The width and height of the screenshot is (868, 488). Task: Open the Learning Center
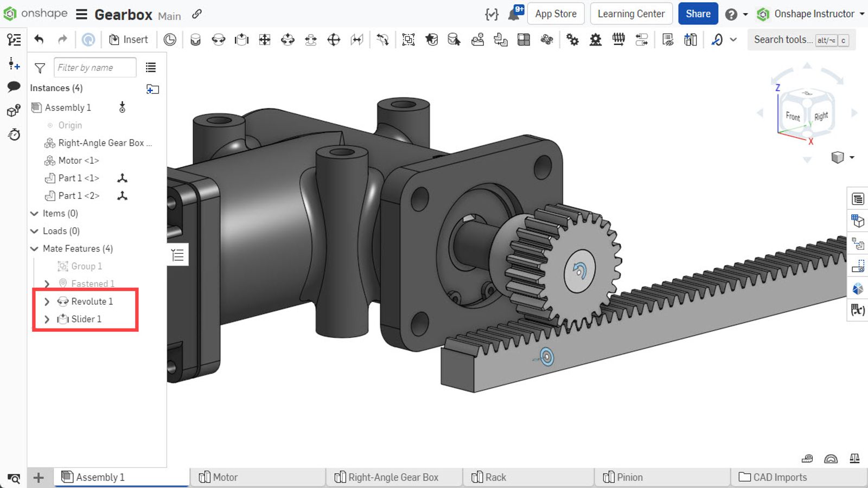coord(631,14)
